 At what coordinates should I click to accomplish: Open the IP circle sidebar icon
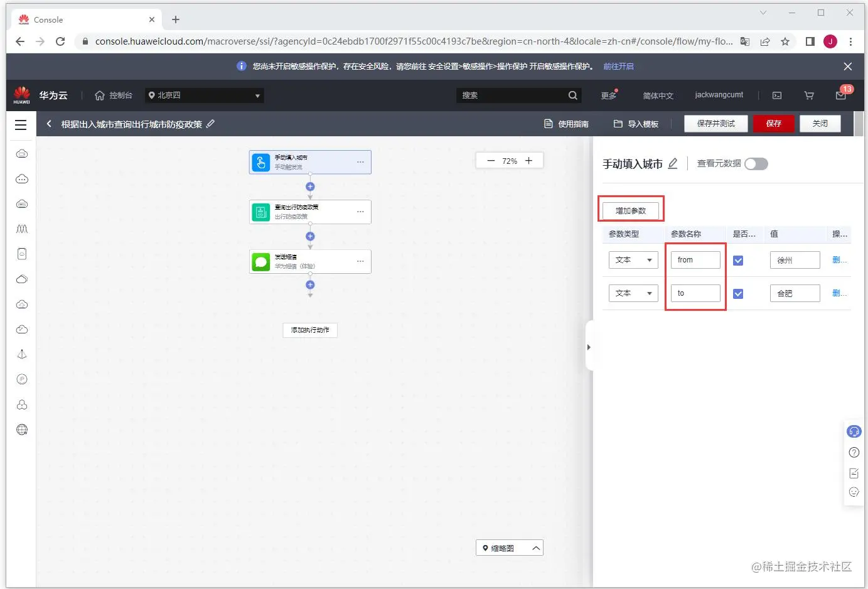(22, 379)
